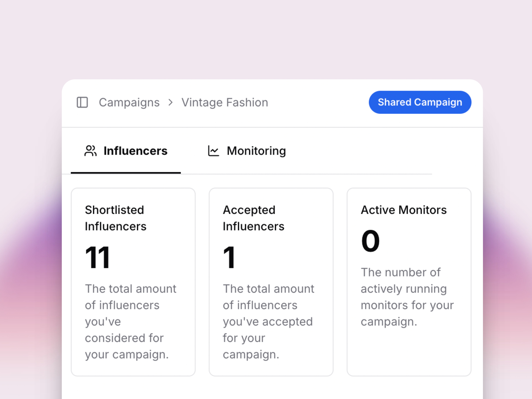532x399 pixels.
Task: Click the Active Monitors heading
Action: point(404,210)
